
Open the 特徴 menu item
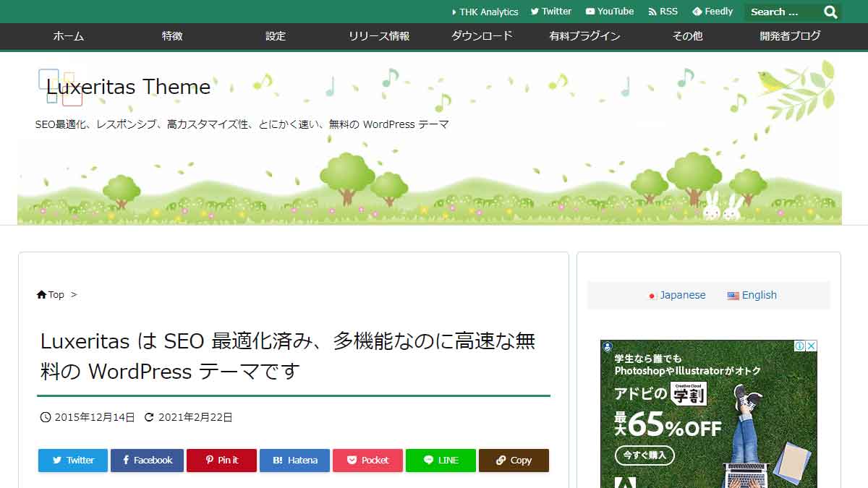[172, 36]
